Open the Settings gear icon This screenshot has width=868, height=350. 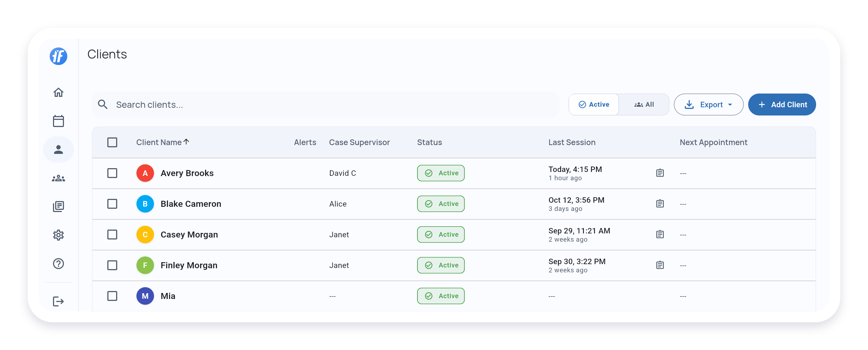click(58, 235)
